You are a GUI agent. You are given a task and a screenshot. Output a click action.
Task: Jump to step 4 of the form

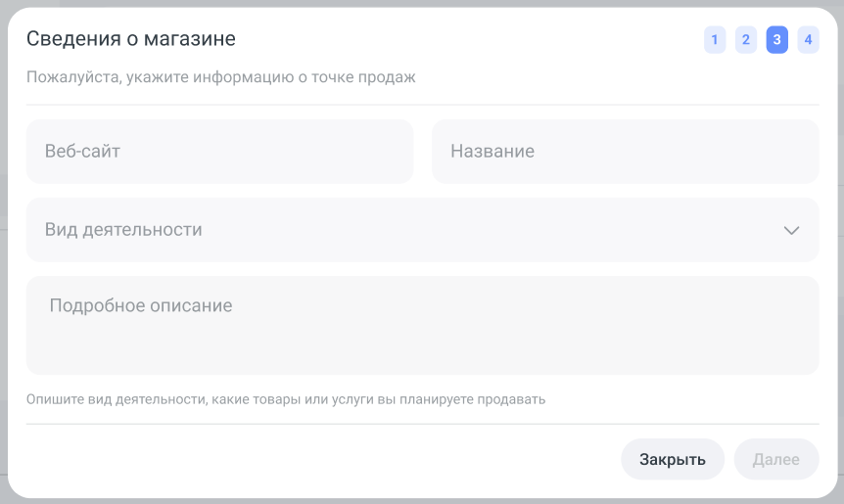[x=808, y=40]
